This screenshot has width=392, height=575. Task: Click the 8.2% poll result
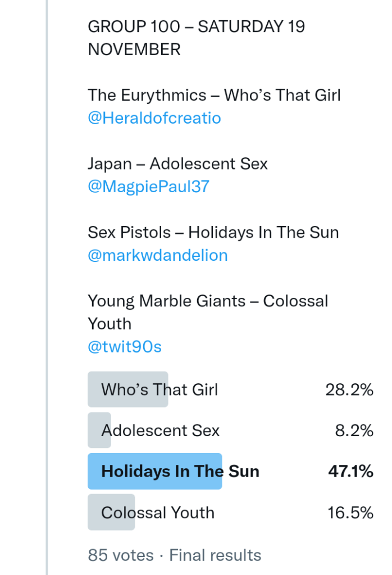click(x=354, y=431)
